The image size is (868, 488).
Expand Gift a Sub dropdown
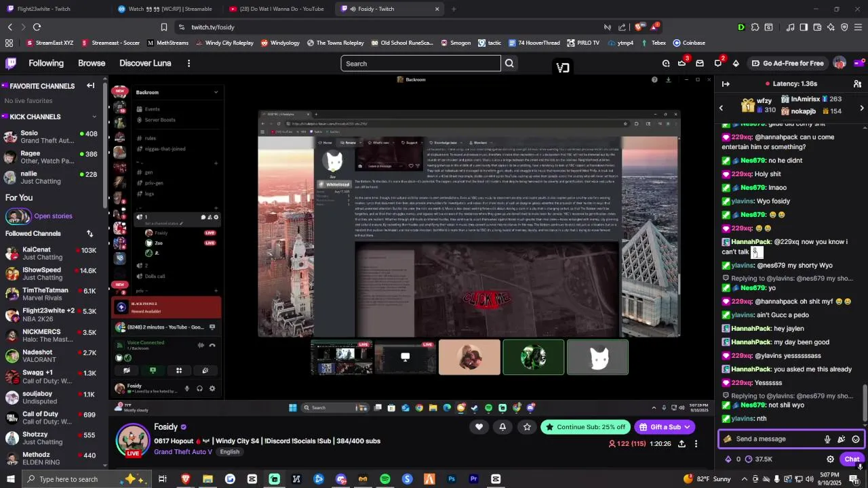point(688,427)
